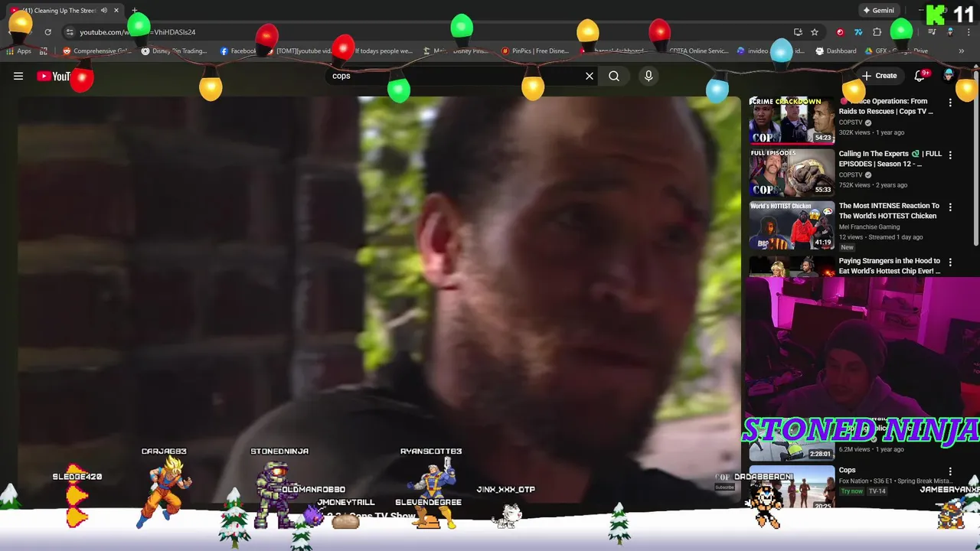Open options for the Cops Fox Nation video

(x=950, y=471)
